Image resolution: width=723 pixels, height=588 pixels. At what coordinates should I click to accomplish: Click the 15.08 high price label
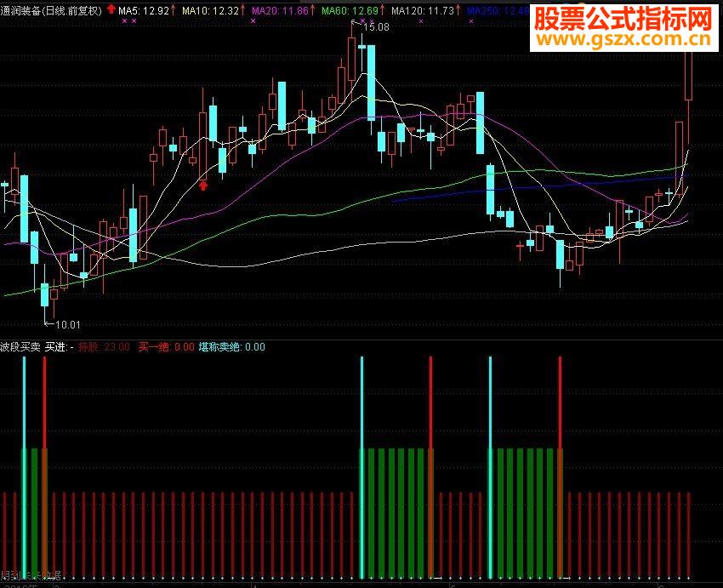coord(376,27)
